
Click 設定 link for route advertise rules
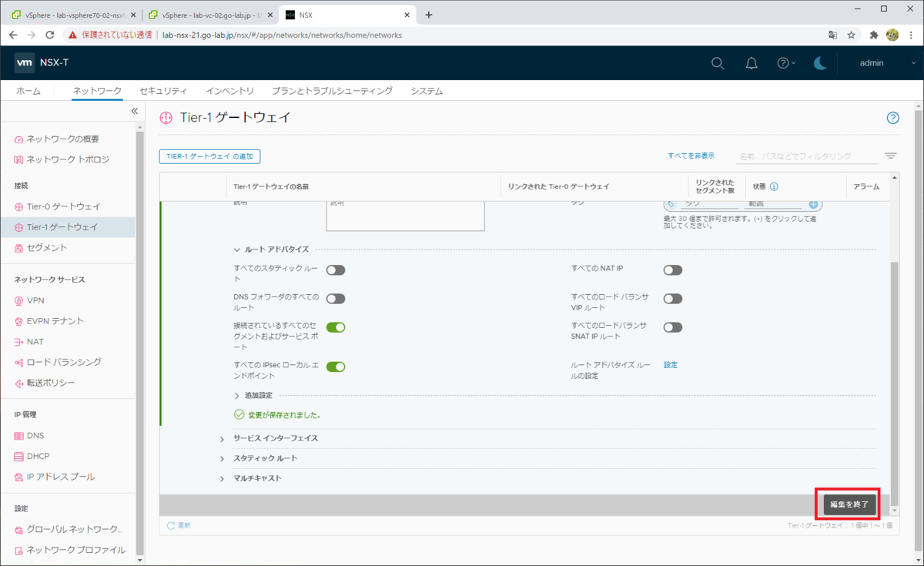[671, 365]
